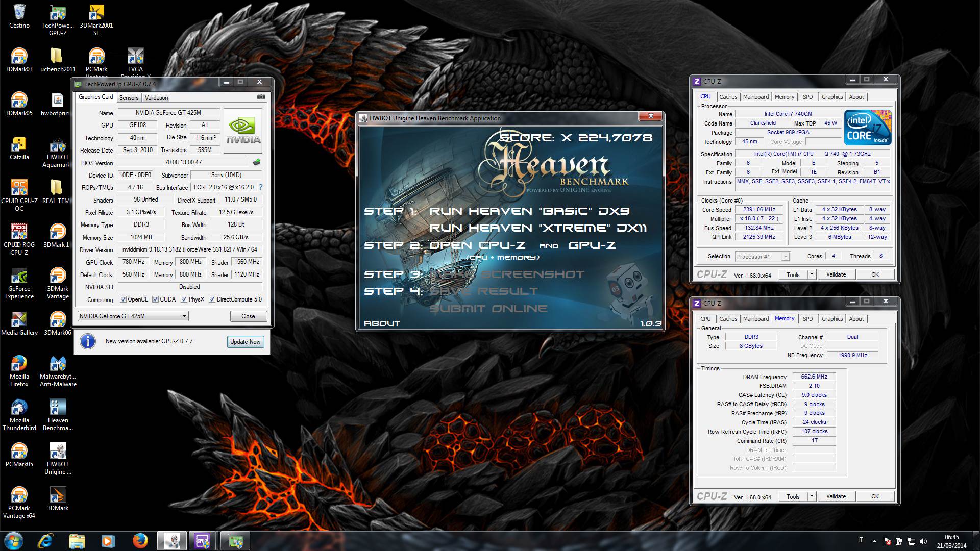Image resolution: width=980 pixels, height=551 pixels.
Task: Open 3DMark06 desktop shortcut
Action: pos(58,323)
